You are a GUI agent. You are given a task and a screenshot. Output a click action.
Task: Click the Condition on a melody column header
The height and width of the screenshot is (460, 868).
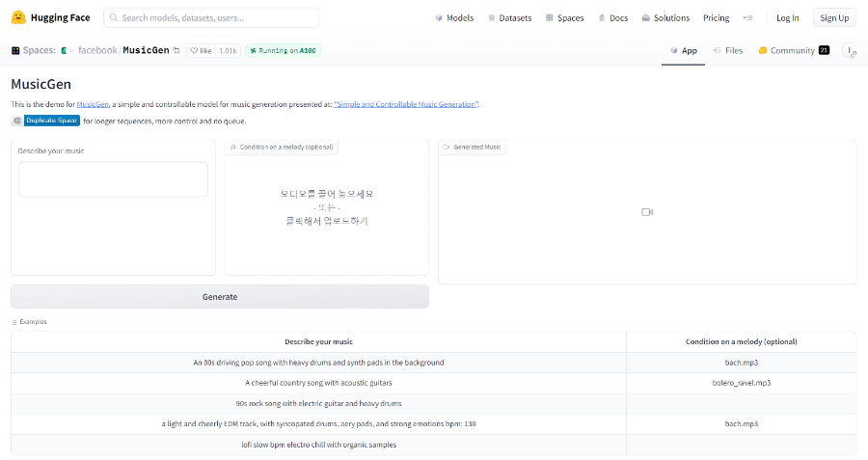742,342
